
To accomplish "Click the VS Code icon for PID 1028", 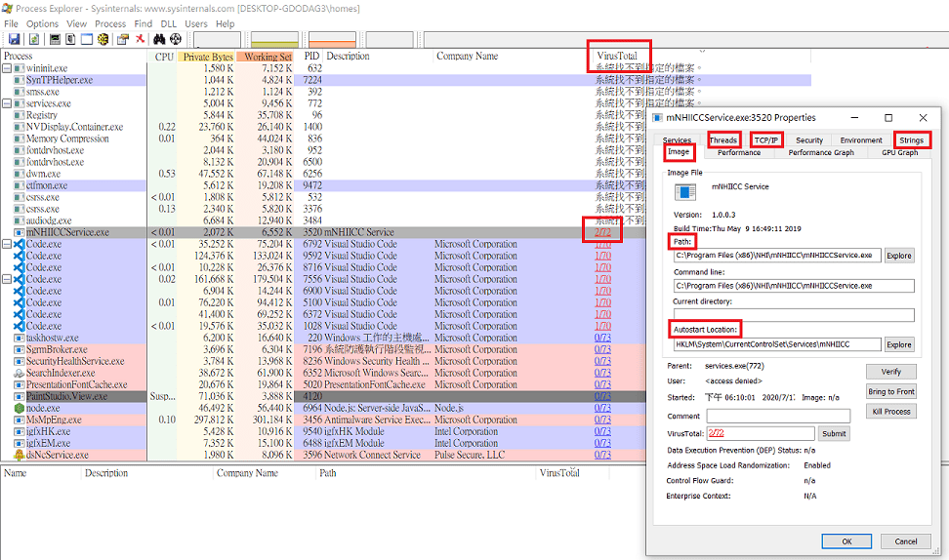I will click(19, 326).
